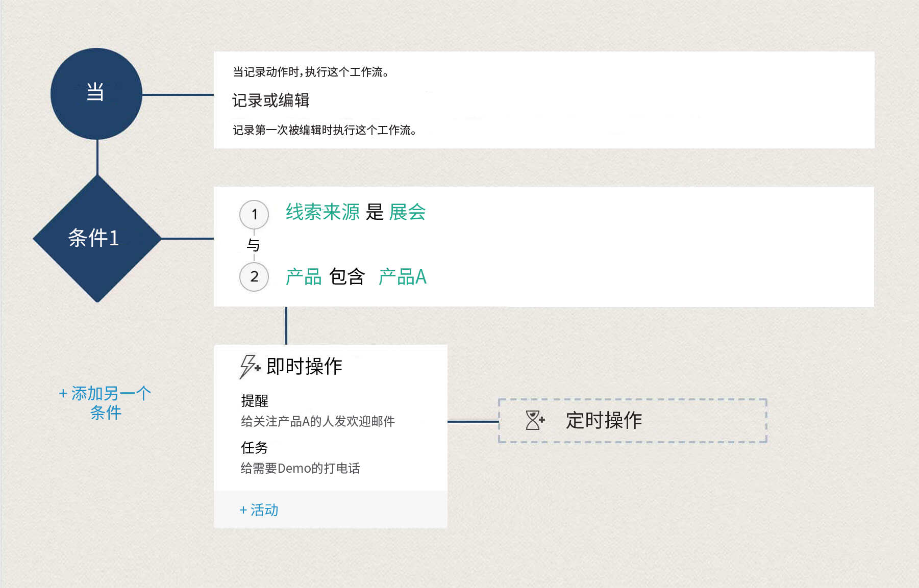
Task: Open the 提醒 action item
Action: click(255, 401)
